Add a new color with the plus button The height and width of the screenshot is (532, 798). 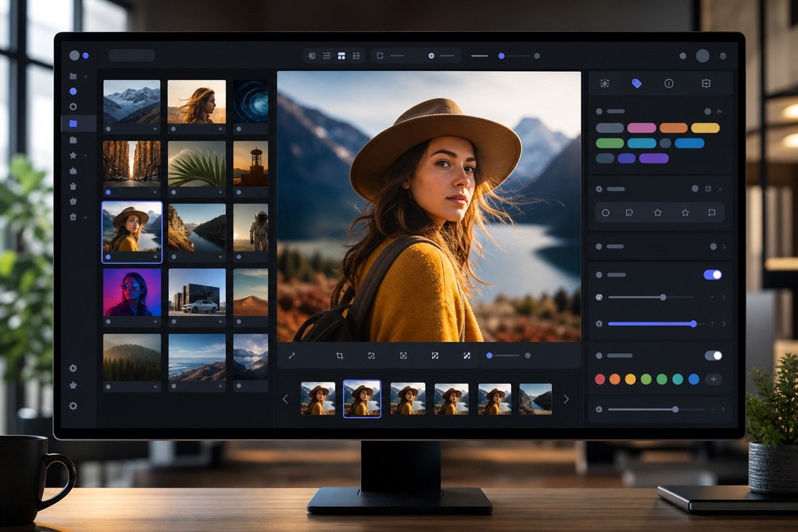pyautogui.click(x=714, y=379)
